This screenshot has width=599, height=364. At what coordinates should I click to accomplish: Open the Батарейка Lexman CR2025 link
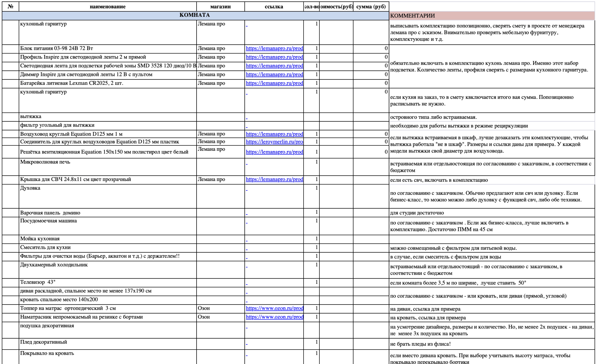coord(274,83)
